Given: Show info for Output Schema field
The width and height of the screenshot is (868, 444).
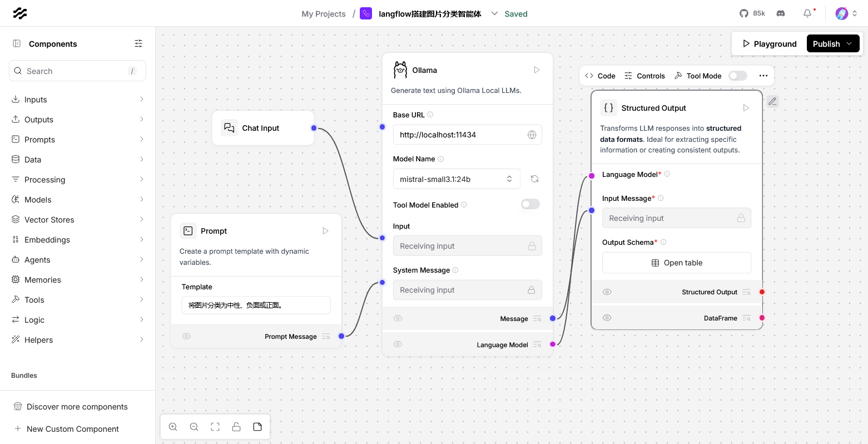Looking at the screenshot, I should click(x=663, y=242).
